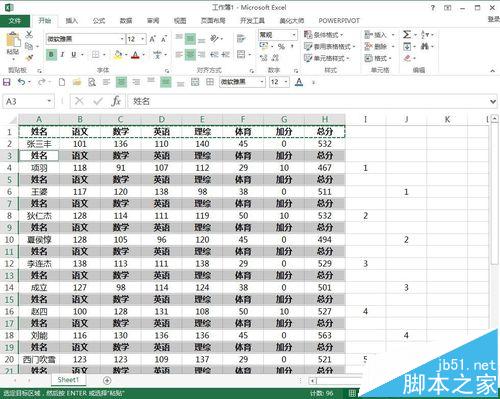Click the Percent Style icon
The width and height of the screenshot is (500, 399).
[281, 47]
